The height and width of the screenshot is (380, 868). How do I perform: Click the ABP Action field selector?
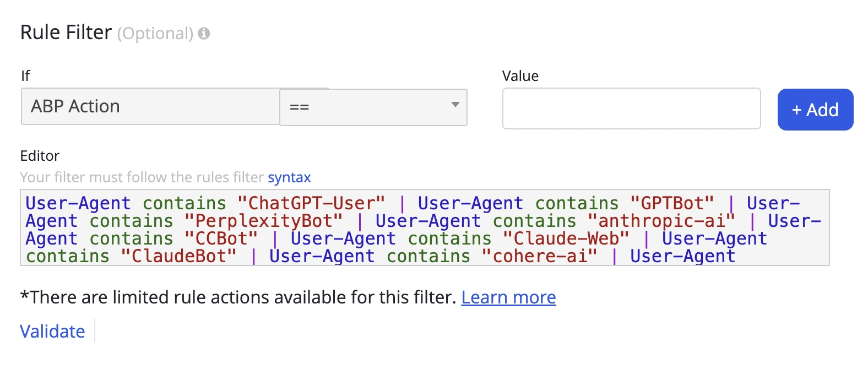pyautogui.click(x=150, y=106)
